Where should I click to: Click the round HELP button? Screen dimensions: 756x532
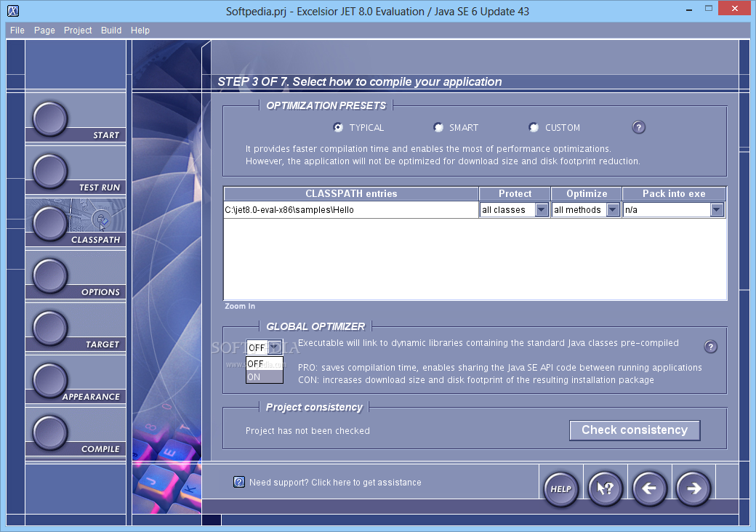560,488
